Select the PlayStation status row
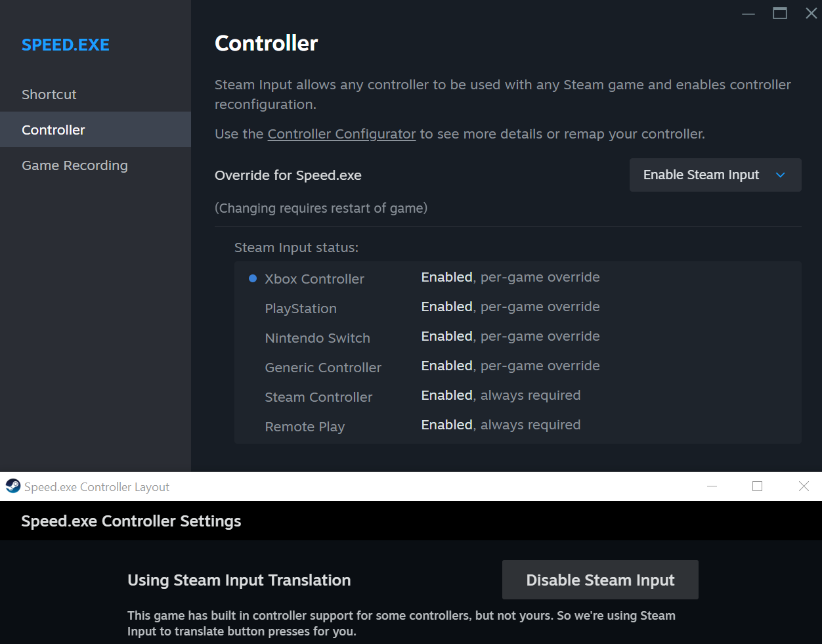 click(x=517, y=307)
